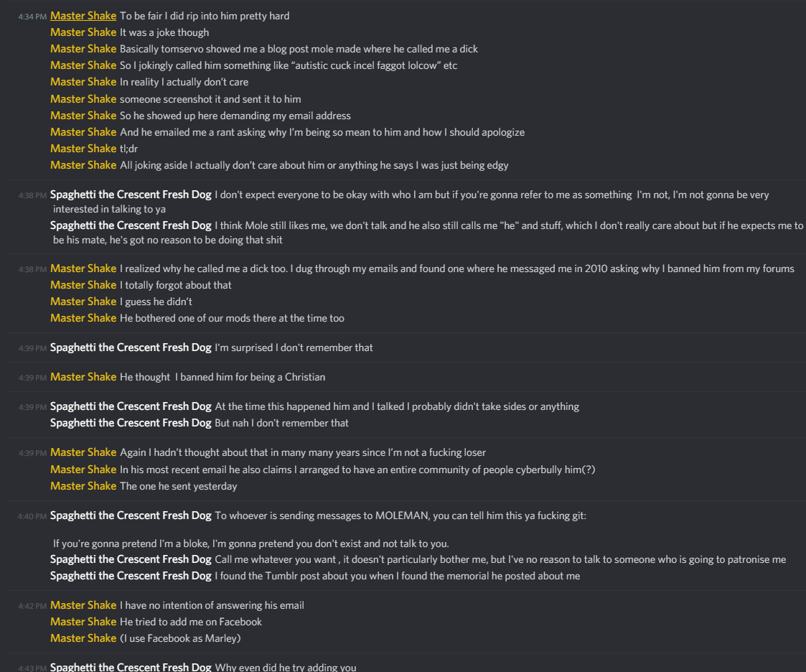Click Master Shake name beside 'He tried to add me on Facebook'

pyautogui.click(x=83, y=622)
